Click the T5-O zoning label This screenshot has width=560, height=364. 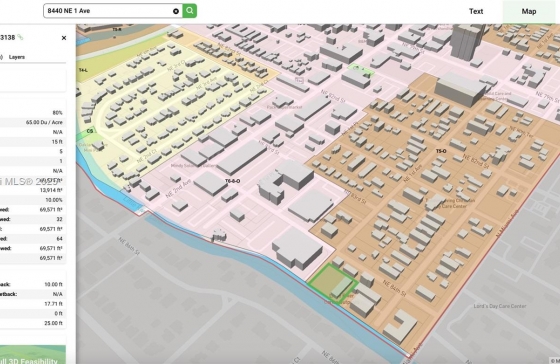(441, 151)
